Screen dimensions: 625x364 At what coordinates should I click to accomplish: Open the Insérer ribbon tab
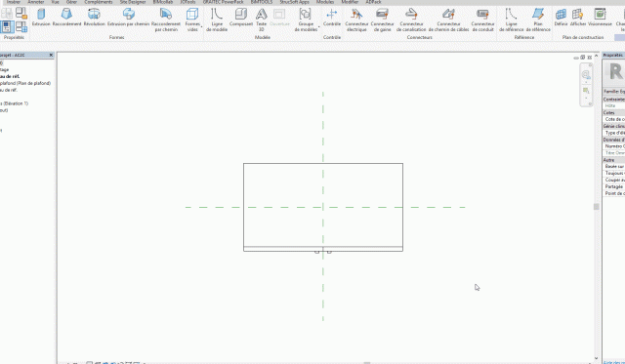pyautogui.click(x=14, y=2)
